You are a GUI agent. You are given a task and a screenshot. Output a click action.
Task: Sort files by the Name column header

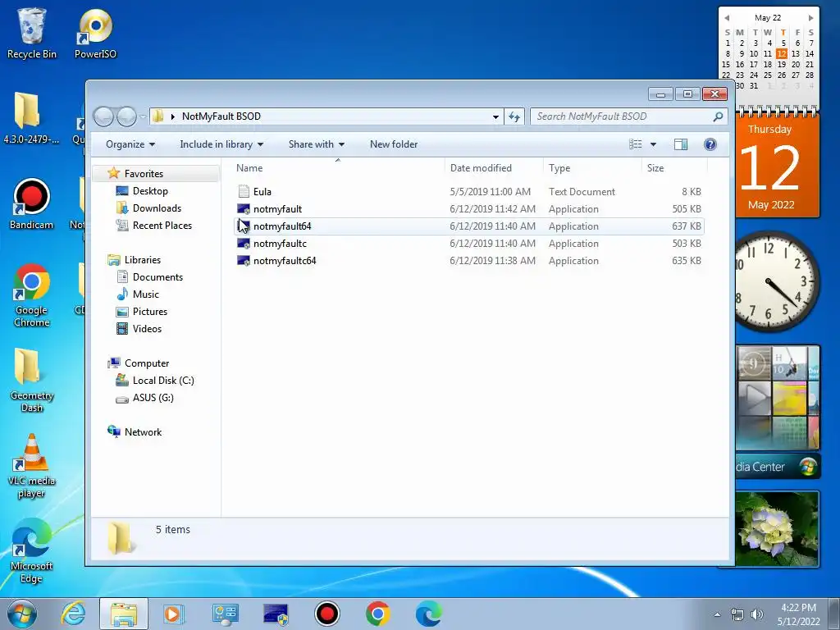338,167
